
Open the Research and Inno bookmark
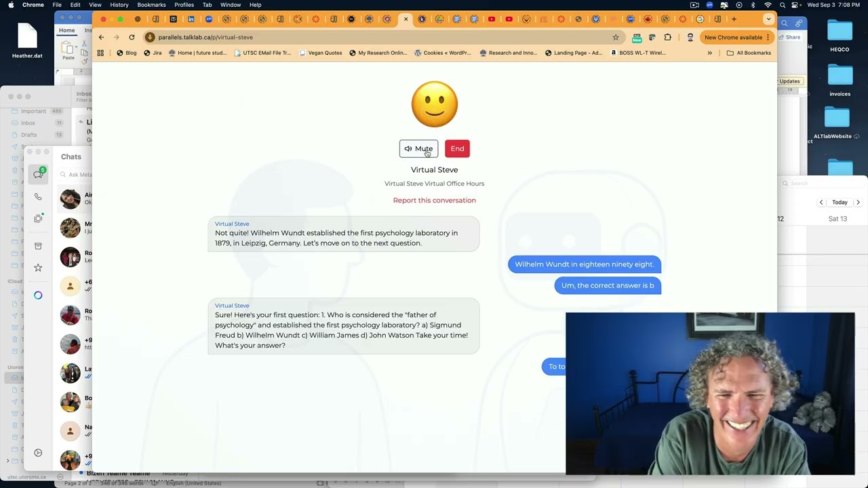(x=509, y=53)
